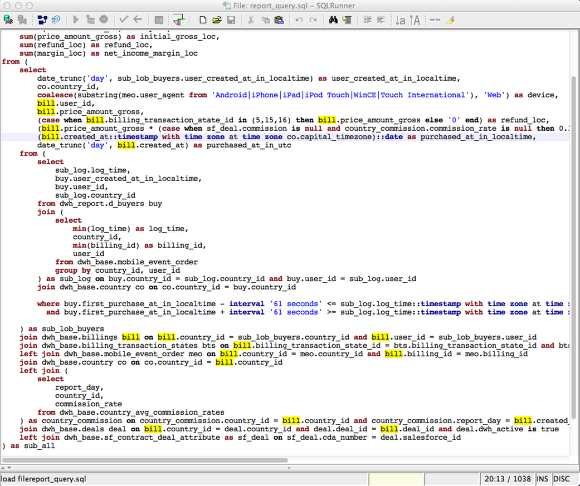This screenshot has width=580, height=486.
Task: Click the pale yellow status bar field
Action: (396, 479)
